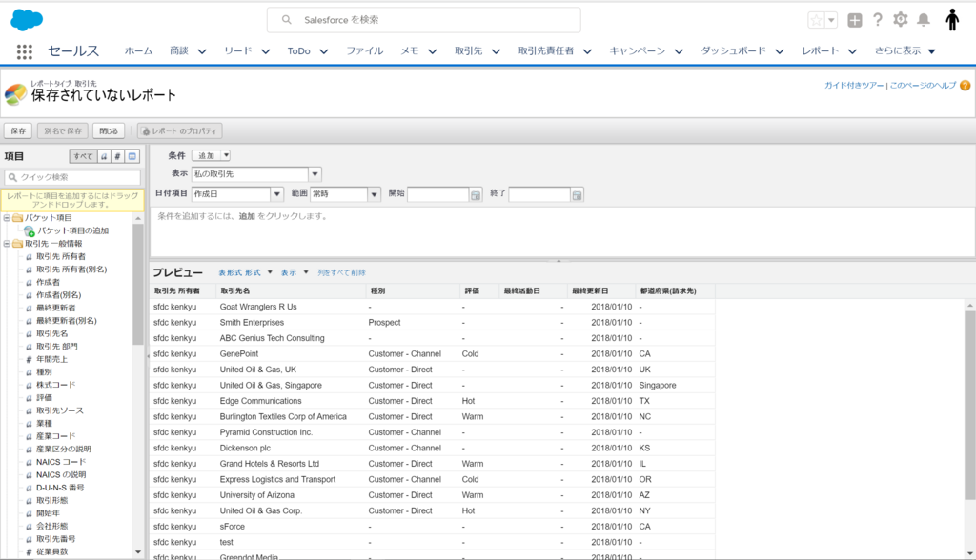Open the 取引先 tab dropdown chevron
Image resolution: width=976 pixels, height=560 pixels.
coord(496,51)
